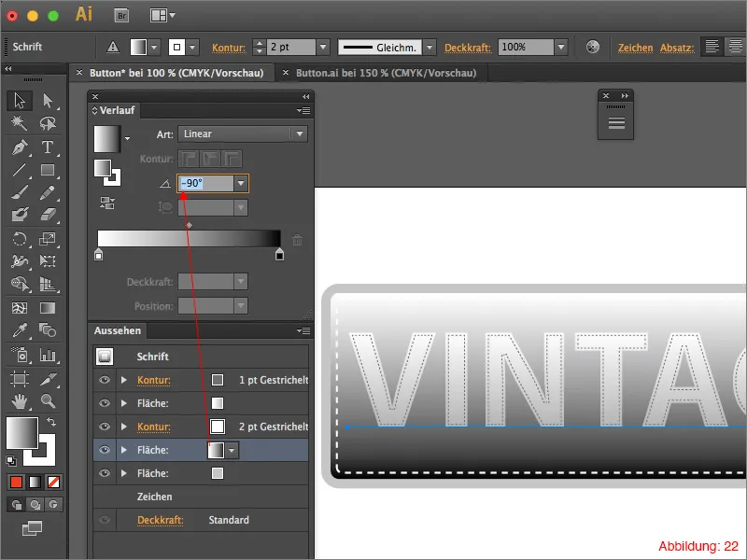This screenshot has width=747, height=560.
Task: Switch fill to solid Color mode
Action: 16,483
